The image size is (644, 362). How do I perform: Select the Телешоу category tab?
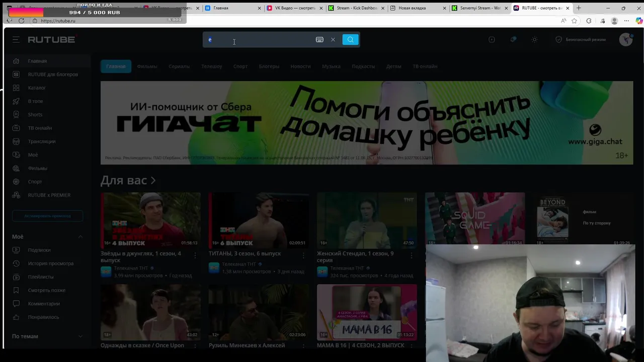tap(212, 66)
